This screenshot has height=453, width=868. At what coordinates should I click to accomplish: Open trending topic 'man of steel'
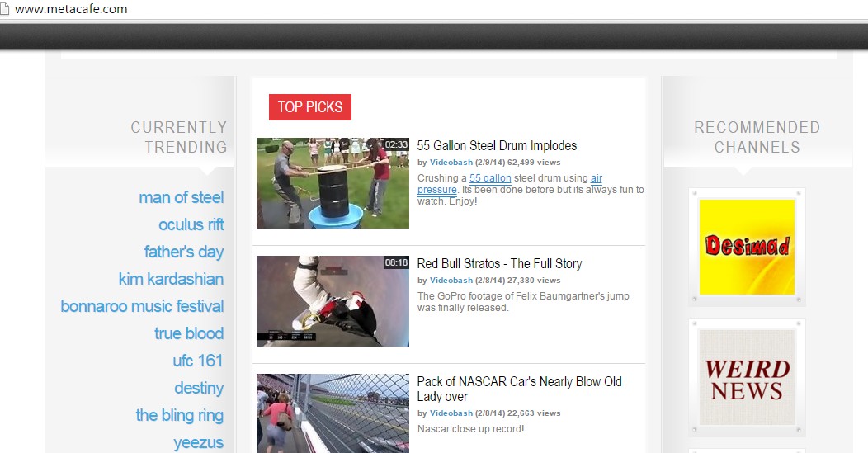181,198
